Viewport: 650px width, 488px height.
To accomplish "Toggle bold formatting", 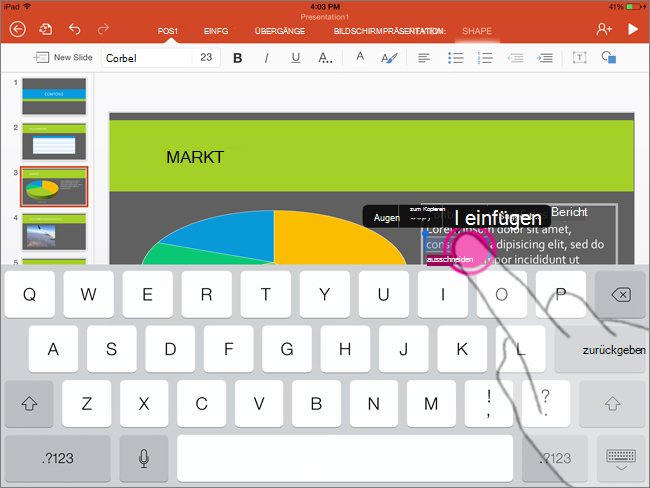I will [x=238, y=58].
